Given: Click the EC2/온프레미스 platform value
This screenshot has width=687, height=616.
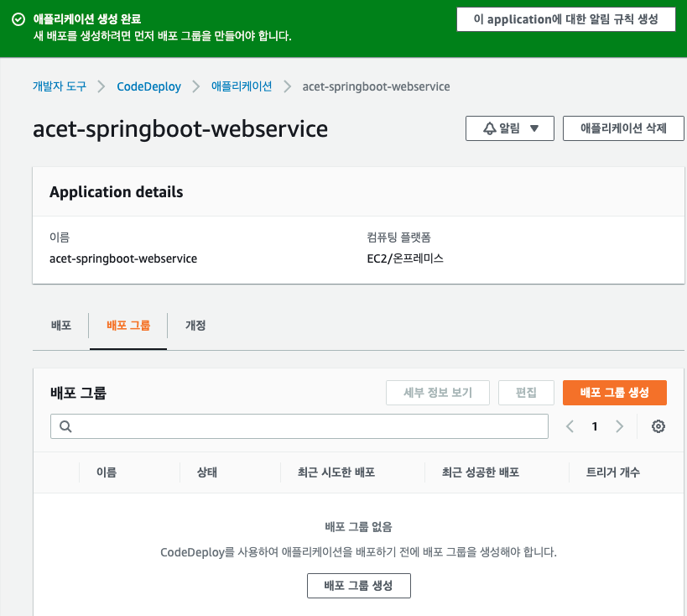Looking at the screenshot, I should pyautogui.click(x=405, y=258).
